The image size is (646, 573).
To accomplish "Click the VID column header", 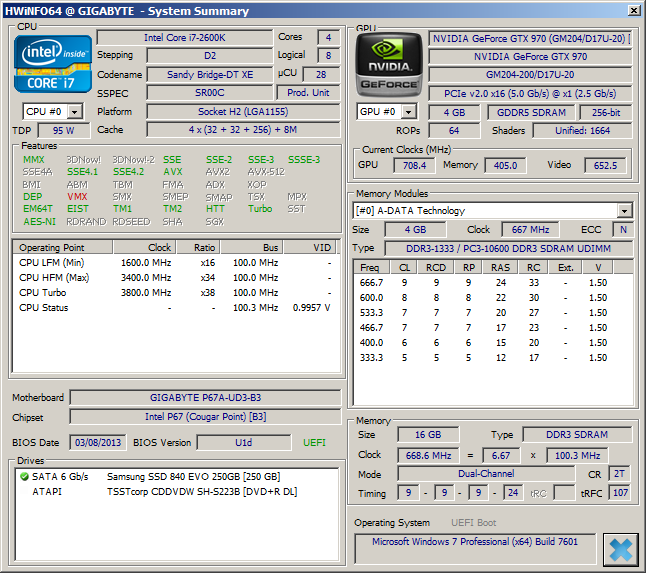I will (310, 248).
